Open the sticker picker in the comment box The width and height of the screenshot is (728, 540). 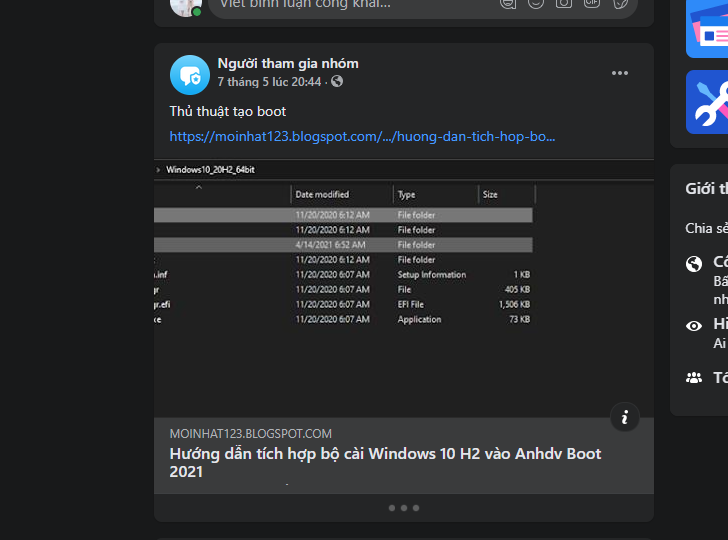point(620,3)
